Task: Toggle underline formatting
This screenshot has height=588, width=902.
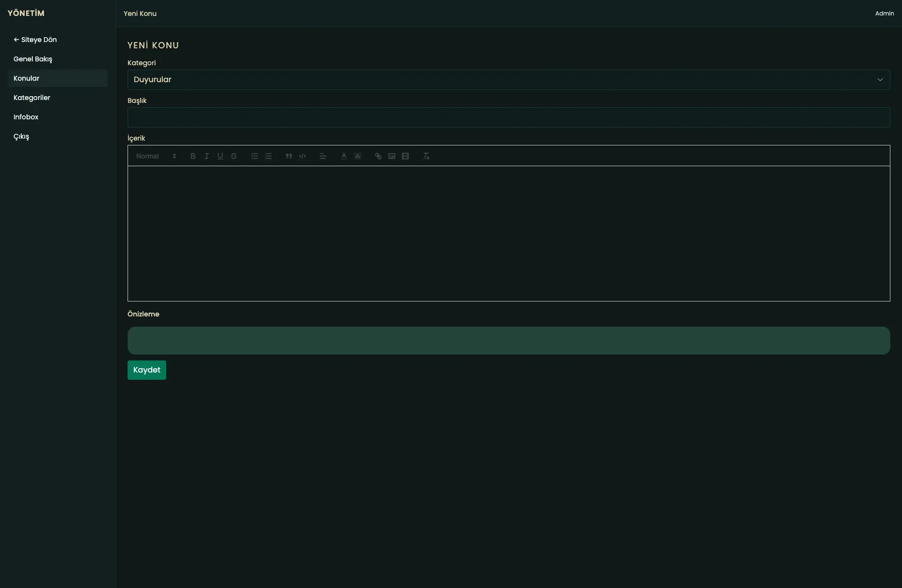Action: pyautogui.click(x=220, y=156)
